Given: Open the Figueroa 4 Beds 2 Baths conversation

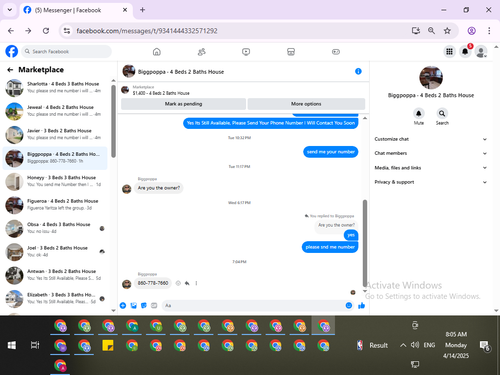Looking at the screenshot, I should pyautogui.click(x=55, y=205).
